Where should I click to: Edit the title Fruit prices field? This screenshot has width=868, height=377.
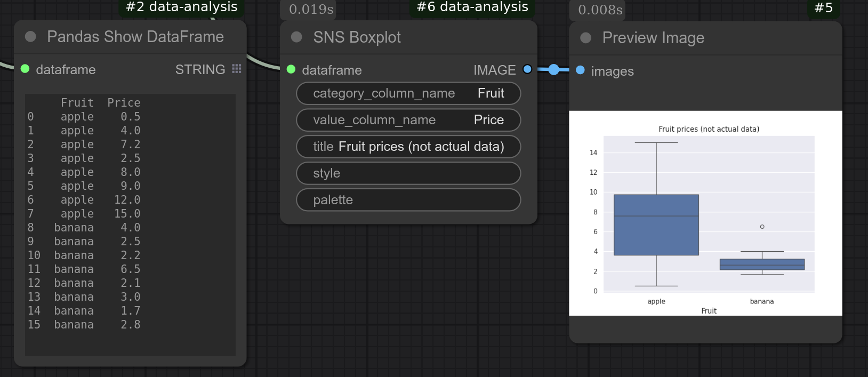pos(408,147)
